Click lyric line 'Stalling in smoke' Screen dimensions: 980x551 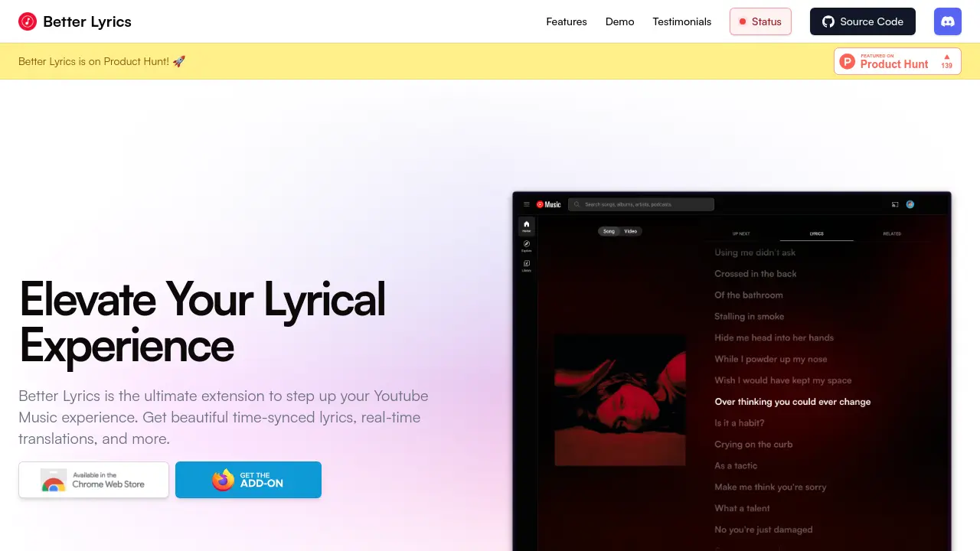750,317
